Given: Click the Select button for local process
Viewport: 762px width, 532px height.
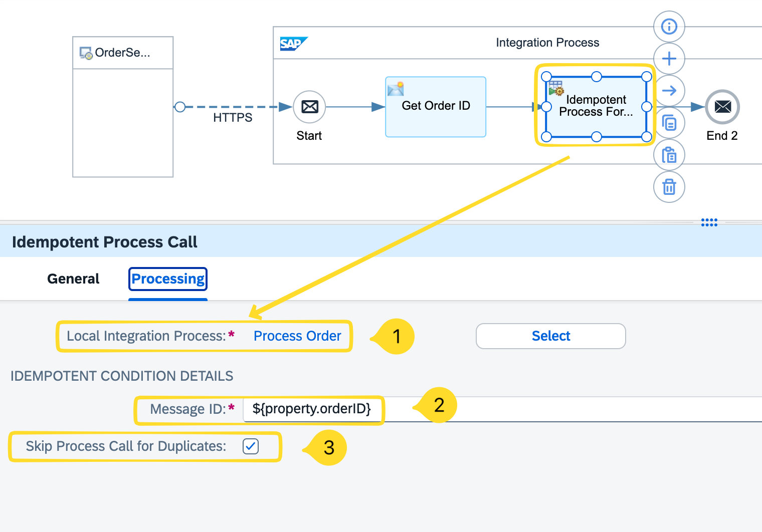Looking at the screenshot, I should pyautogui.click(x=550, y=336).
